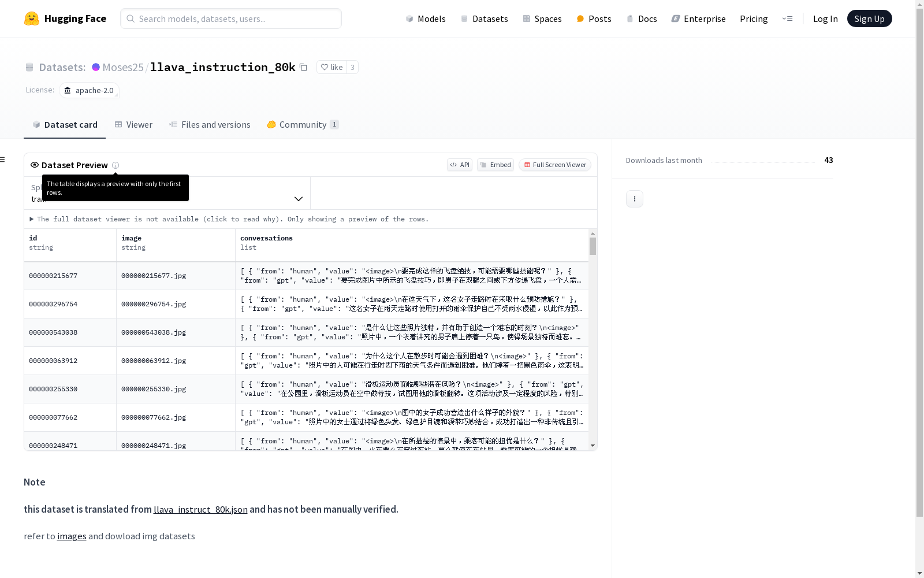Open the Full Screen Viewer
This screenshot has width=924, height=578.
click(555, 165)
